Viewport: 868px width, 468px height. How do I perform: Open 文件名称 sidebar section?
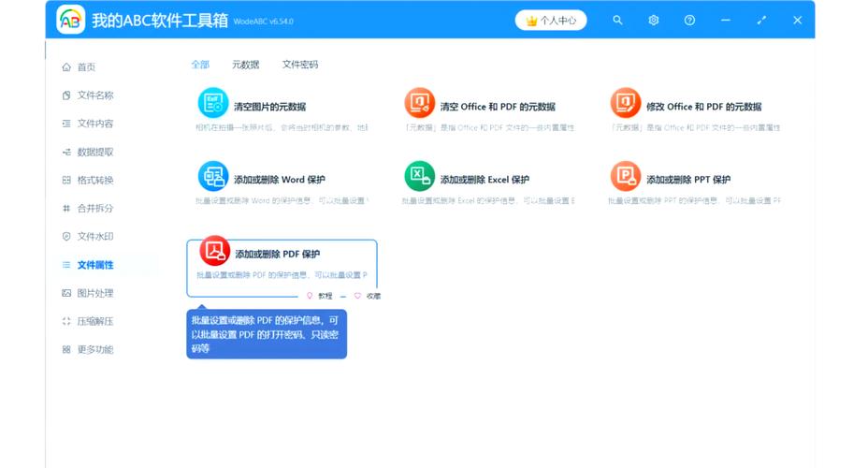[95, 95]
